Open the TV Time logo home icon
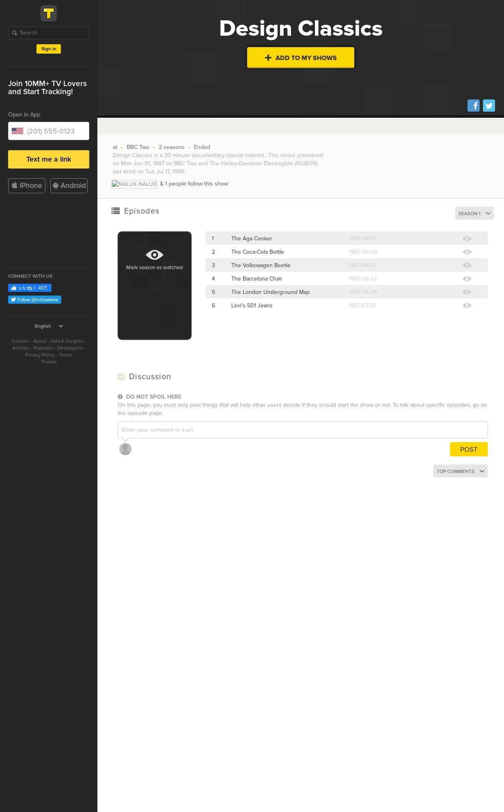The width and height of the screenshot is (504, 812). [49, 13]
